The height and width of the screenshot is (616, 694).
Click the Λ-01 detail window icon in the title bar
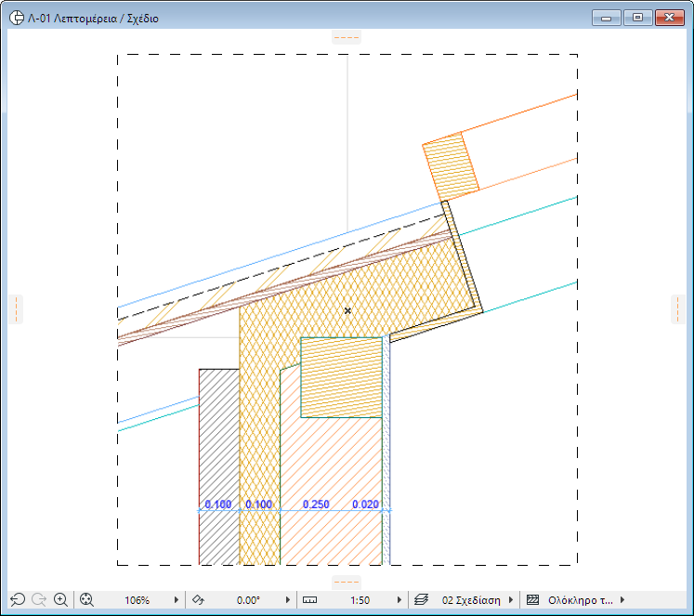click(17, 19)
